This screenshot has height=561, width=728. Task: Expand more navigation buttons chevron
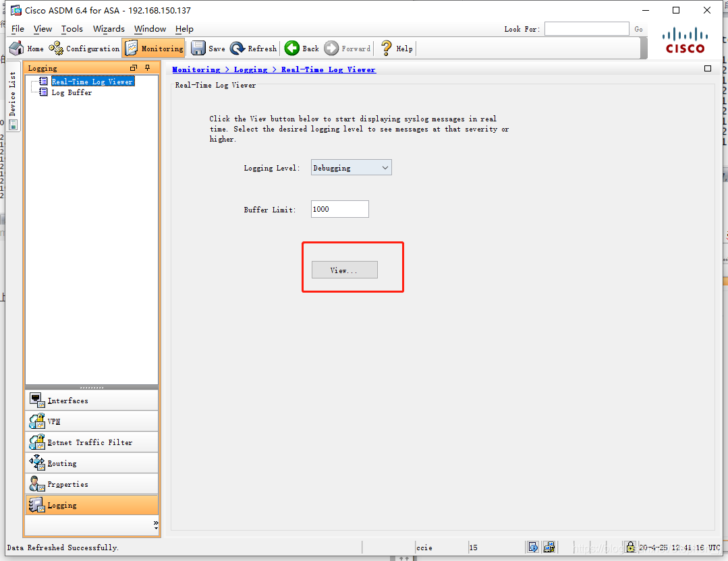[156, 525]
